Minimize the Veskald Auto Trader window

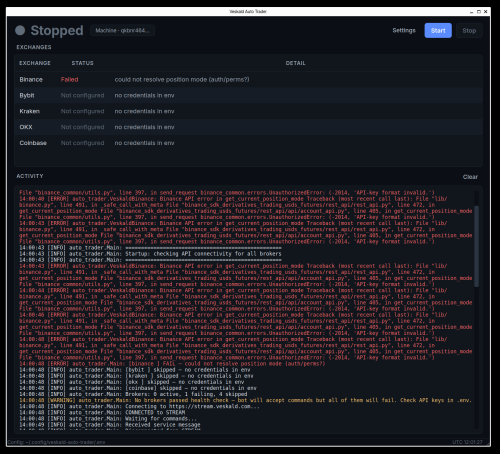(x=472, y=12)
